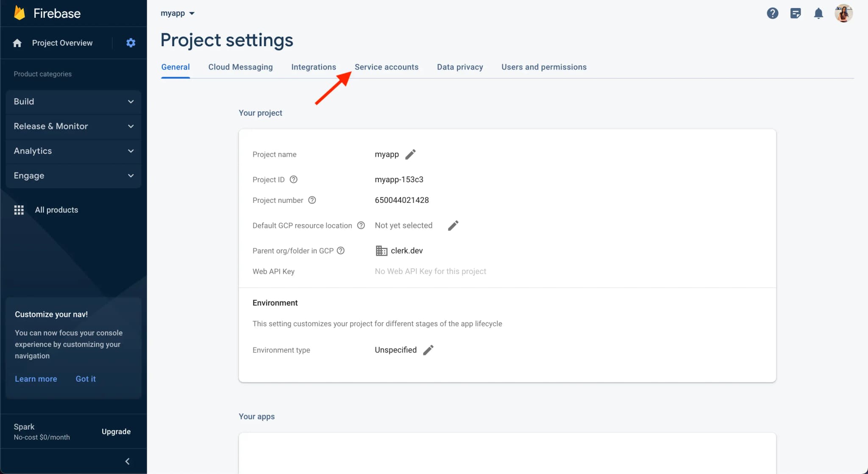Click the Environment section heading

275,303
